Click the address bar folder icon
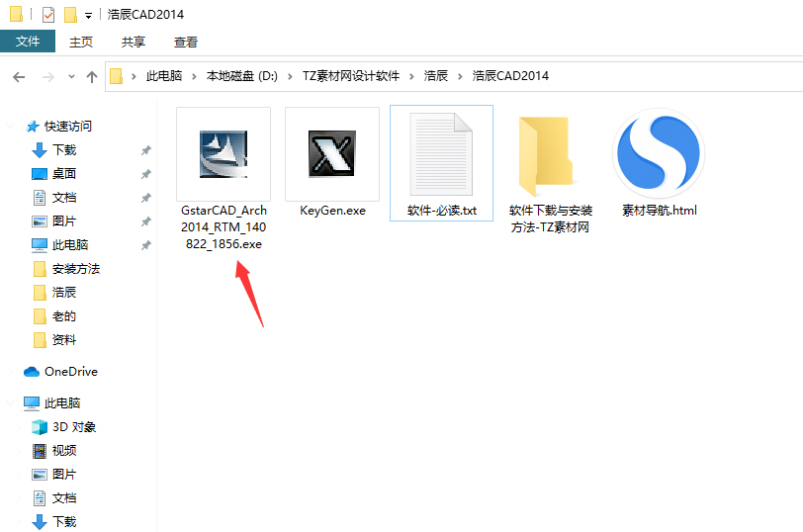 tap(117, 76)
